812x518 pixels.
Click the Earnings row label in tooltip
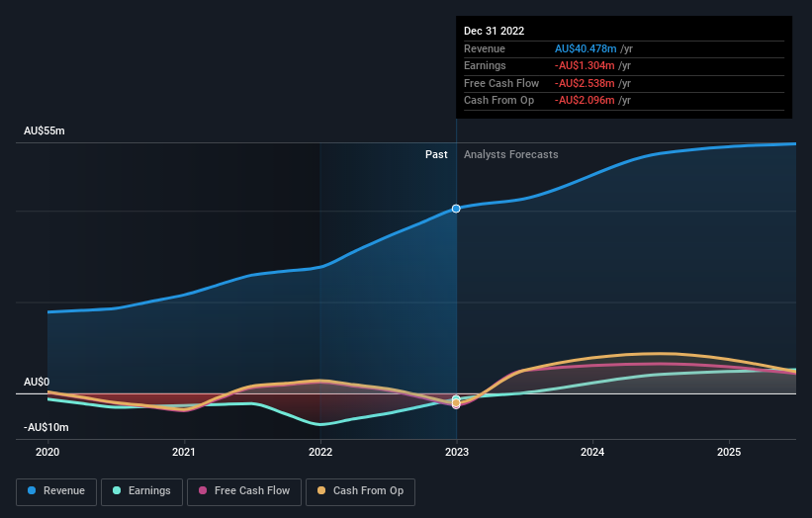(x=485, y=65)
